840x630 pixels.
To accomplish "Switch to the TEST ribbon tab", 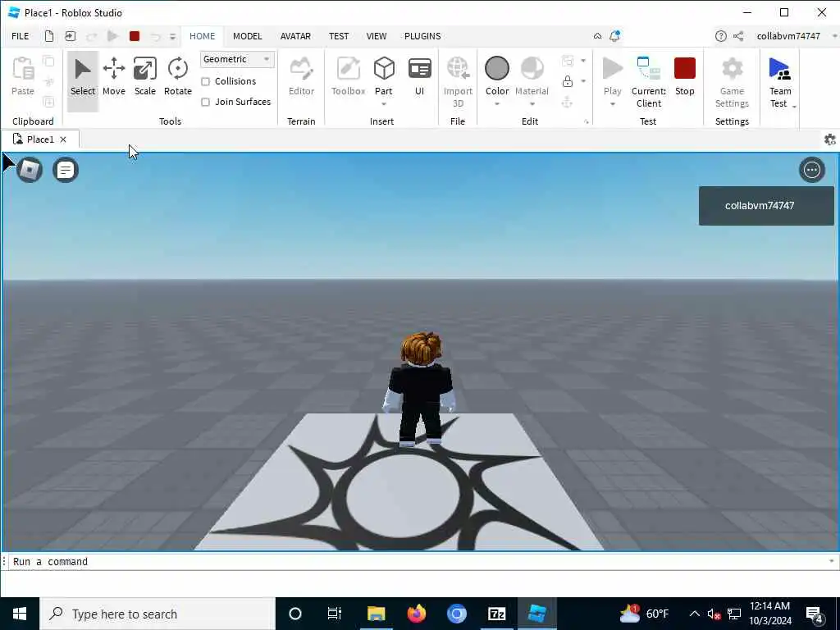I will (x=339, y=36).
